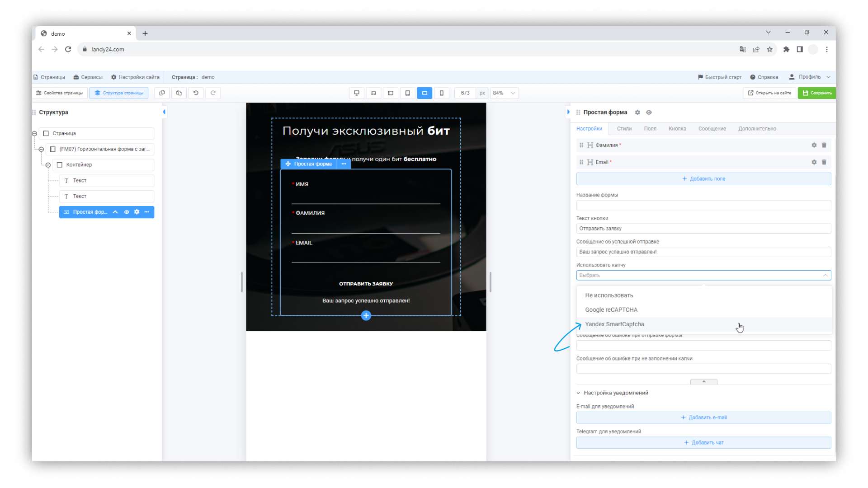
Task: Toggle Простая форма eye in panel header
Action: [649, 113]
